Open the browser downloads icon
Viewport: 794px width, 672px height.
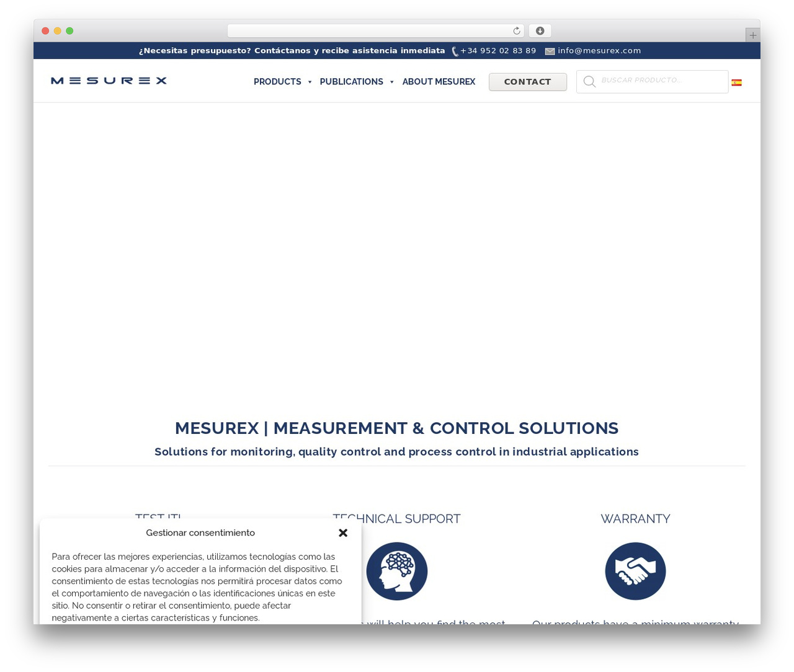540,31
